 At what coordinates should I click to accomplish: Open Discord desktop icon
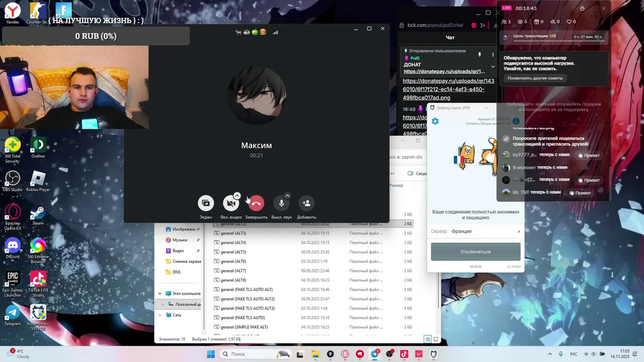click(13, 248)
